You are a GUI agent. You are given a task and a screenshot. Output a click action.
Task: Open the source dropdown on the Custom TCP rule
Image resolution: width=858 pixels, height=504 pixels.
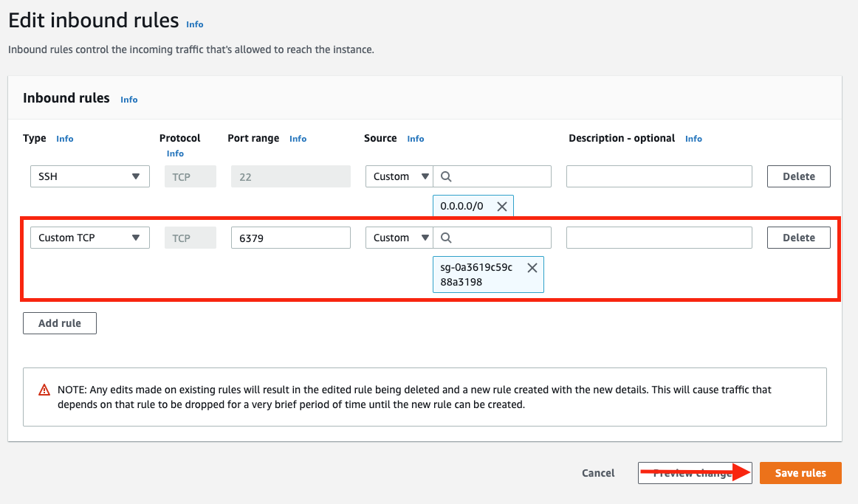tap(399, 237)
